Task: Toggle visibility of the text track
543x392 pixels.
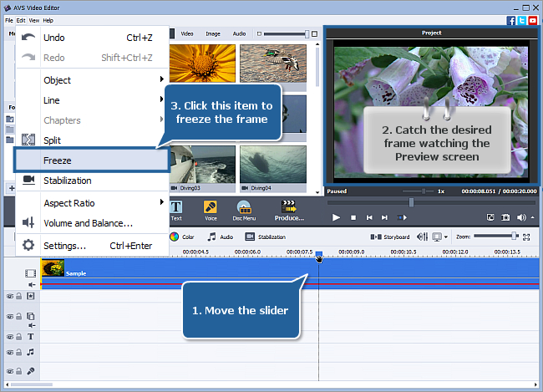Action: (10, 337)
